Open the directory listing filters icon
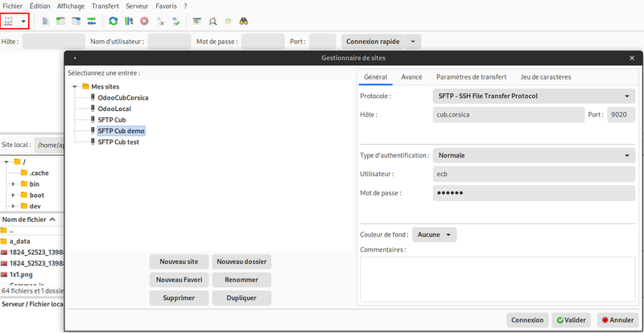Viewport: 644px width, 333px height. point(197,22)
